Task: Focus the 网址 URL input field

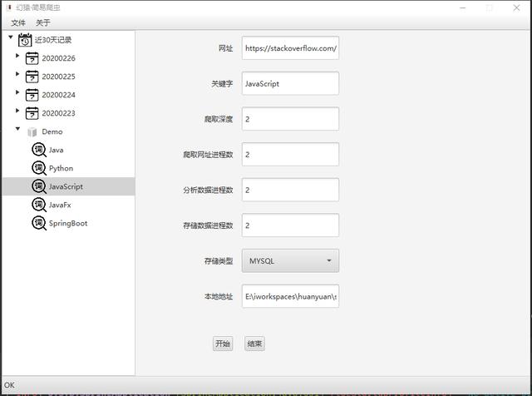Action: pyautogui.click(x=290, y=48)
